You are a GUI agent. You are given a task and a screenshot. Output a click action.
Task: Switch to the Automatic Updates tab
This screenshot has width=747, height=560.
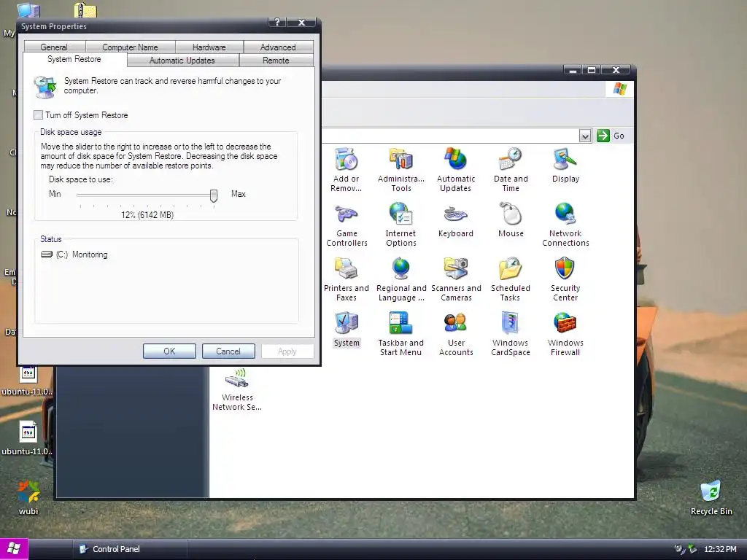point(182,60)
